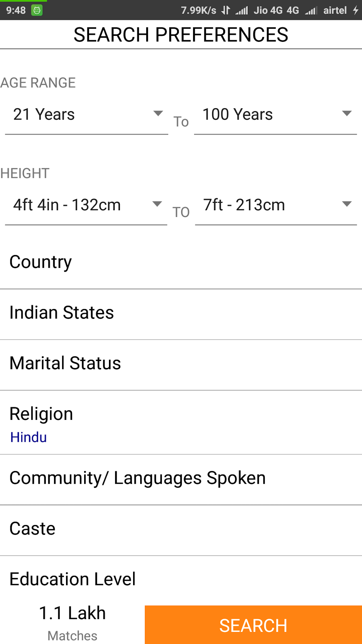Tap the Jio signal strength icon
Image resolution: width=362 pixels, height=644 pixels.
pyautogui.click(x=242, y=11)
